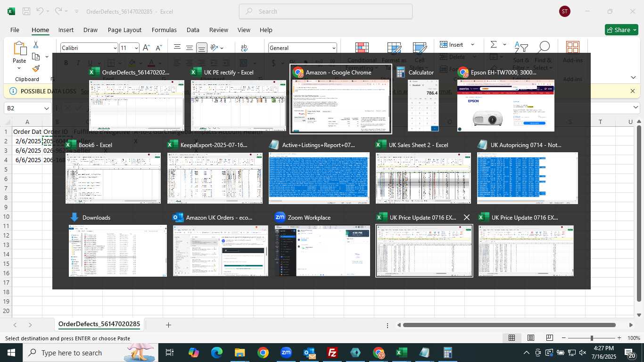Click the horizontal scrollbar thumb

coord(509,325)
